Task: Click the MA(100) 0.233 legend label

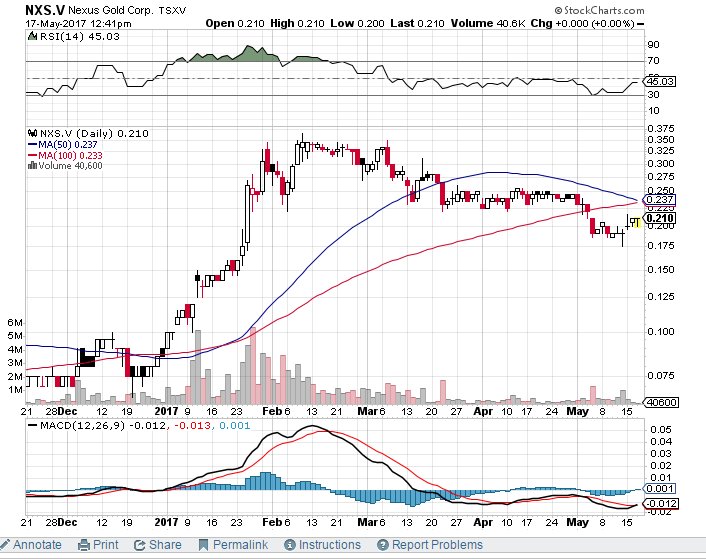Action: (70, 155)
